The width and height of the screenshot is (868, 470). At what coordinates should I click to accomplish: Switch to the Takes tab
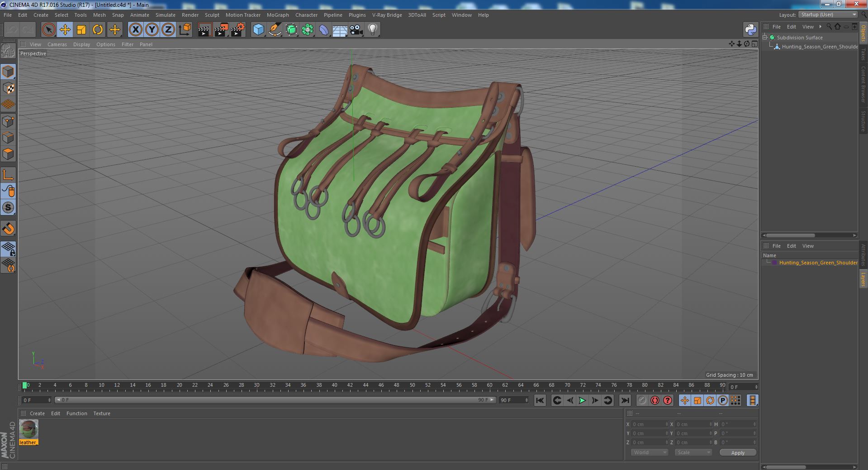[863, 55]
